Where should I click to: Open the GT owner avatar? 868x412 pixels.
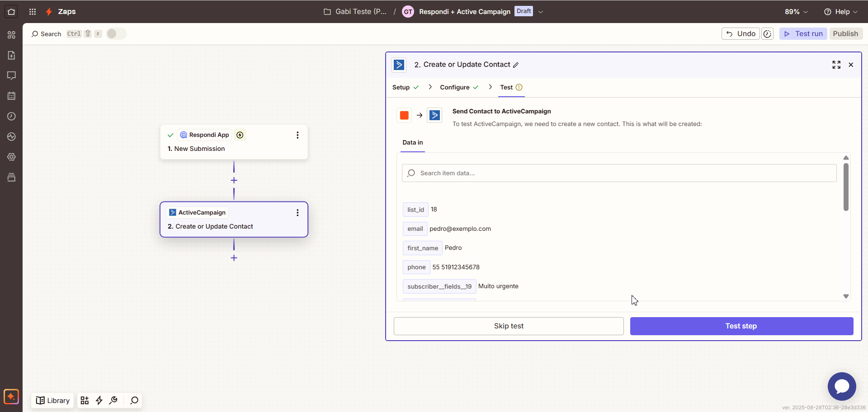coord(408,12)
